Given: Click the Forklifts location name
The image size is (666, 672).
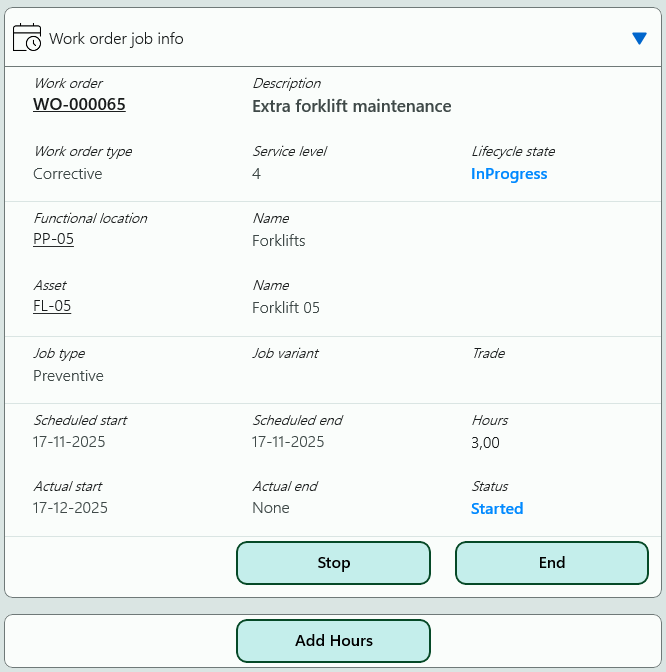Looking at the screenshot, I should (x=279, y=241).
